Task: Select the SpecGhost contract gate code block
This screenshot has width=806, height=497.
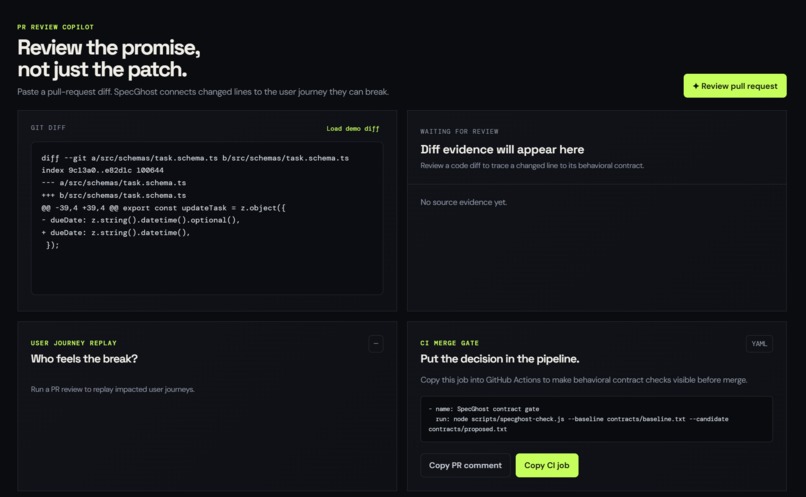Action: coord(596,419)
